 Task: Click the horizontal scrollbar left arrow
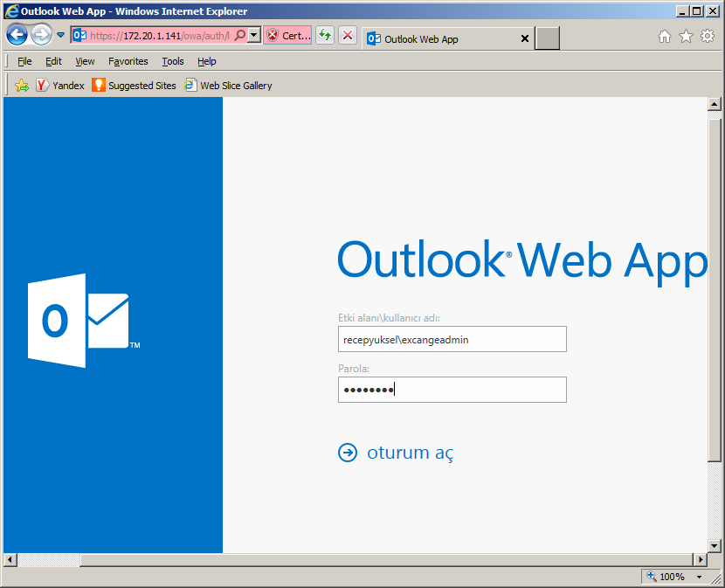click(10, 560)
